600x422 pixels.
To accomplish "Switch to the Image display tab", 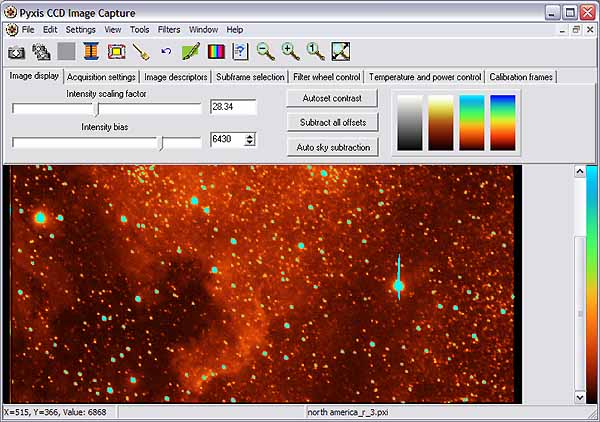I will pyautogui.click(x=34, y=76).
